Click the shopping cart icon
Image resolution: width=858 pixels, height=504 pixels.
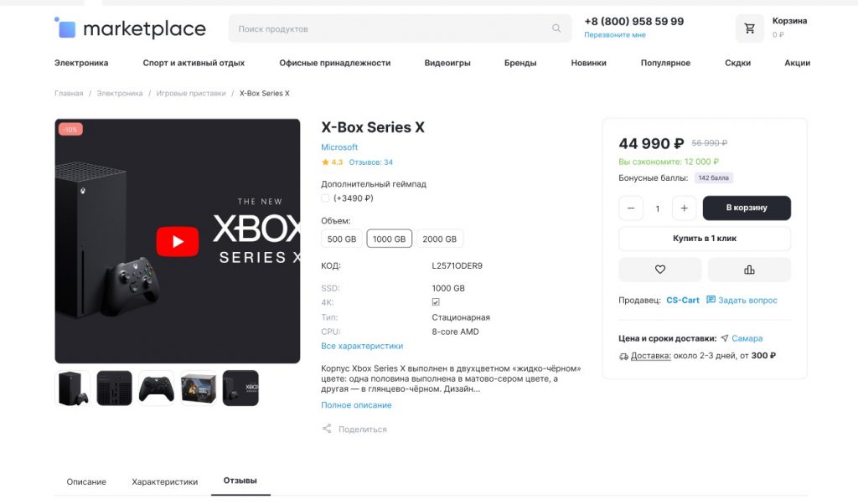[749, 28]
